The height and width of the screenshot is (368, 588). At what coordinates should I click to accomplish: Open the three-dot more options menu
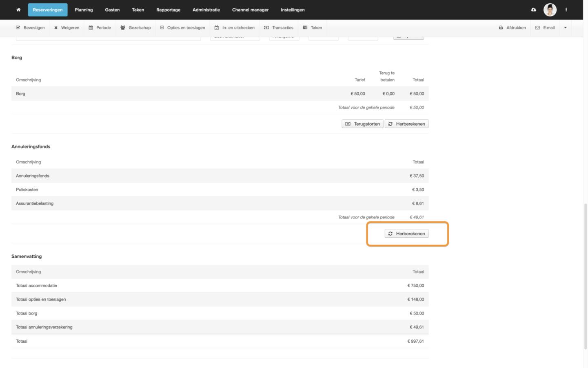pyautogui.click(x=566, y=10)
